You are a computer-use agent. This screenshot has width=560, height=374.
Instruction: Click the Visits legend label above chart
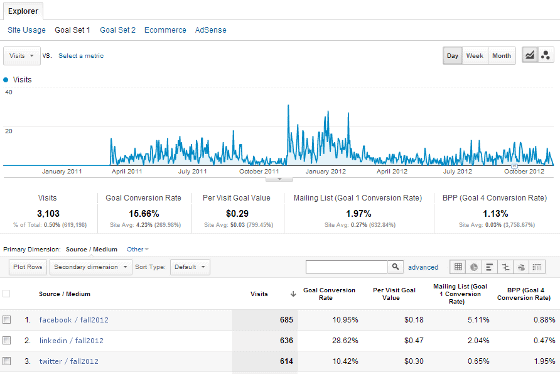(22, 80)
